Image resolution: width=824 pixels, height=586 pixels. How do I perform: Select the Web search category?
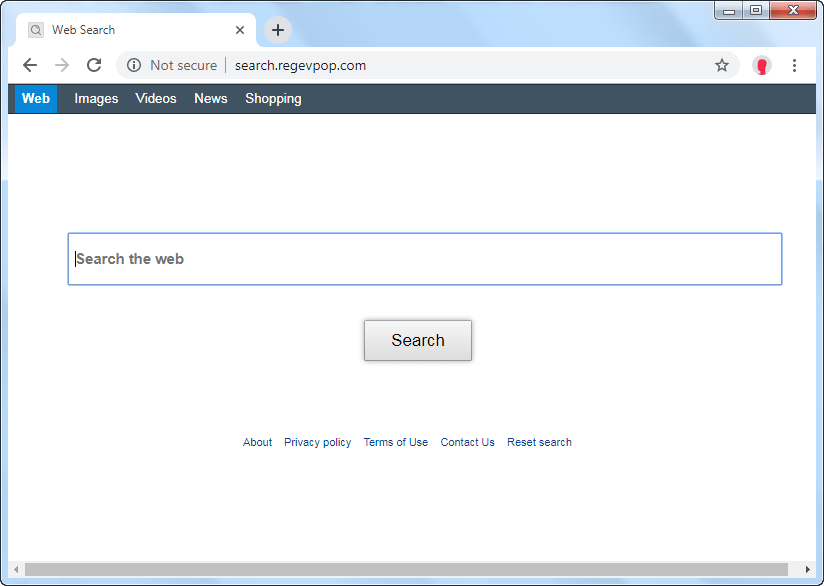click(36, 99)
